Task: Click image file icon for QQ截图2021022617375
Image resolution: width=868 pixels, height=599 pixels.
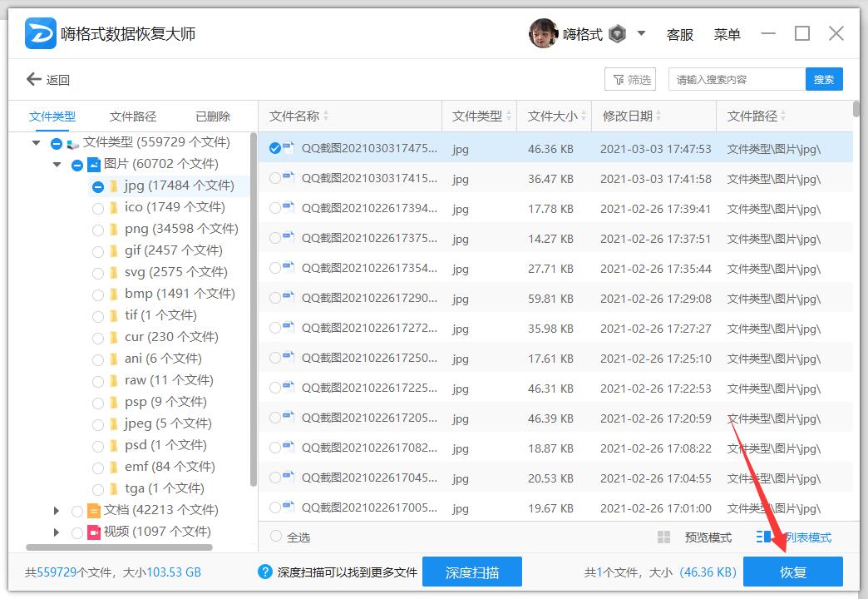Action: coord(289,237)
